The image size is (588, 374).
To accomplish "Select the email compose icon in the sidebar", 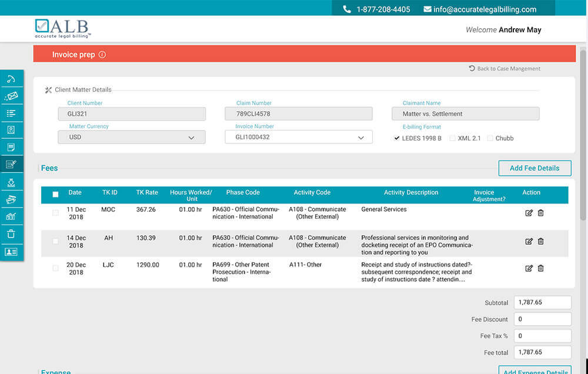I will [12, 95].
